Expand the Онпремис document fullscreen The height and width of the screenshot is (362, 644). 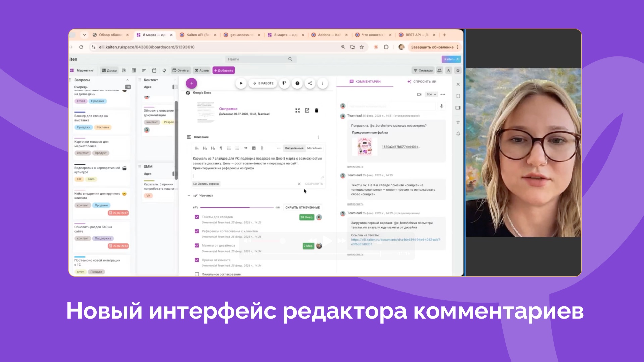click(x=297, y=111)
